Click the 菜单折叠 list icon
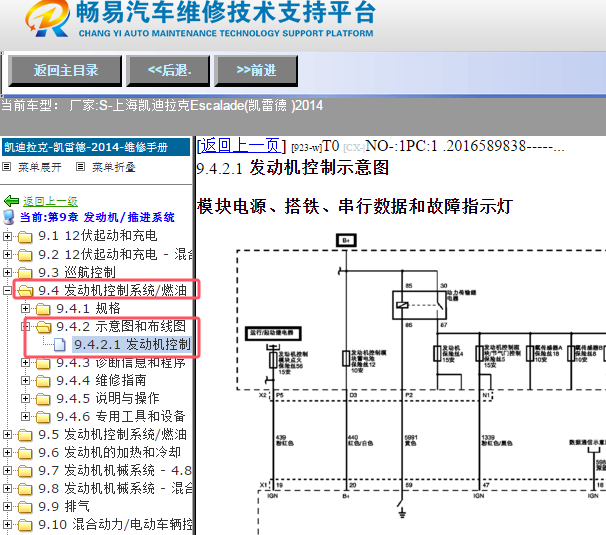 (x=80, y=167)
